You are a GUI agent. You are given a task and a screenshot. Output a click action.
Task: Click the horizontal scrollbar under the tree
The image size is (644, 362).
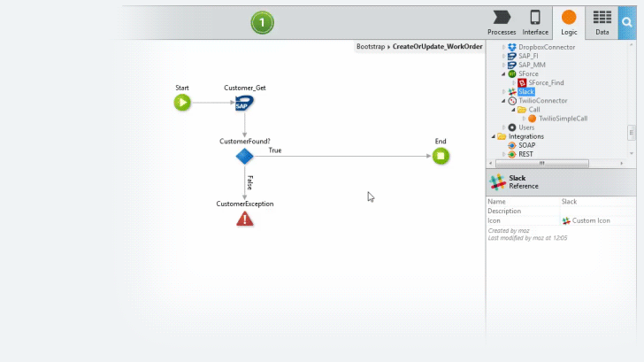click(x=541, y=164)
